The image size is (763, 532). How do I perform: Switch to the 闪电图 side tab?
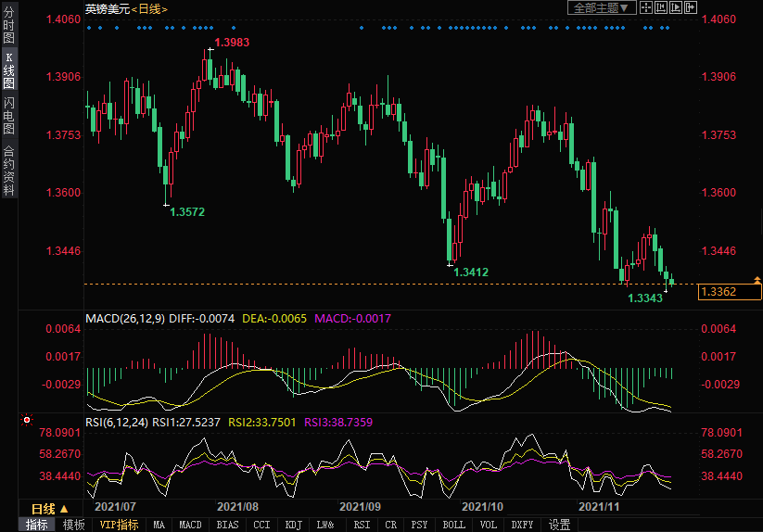pos(8,116)
